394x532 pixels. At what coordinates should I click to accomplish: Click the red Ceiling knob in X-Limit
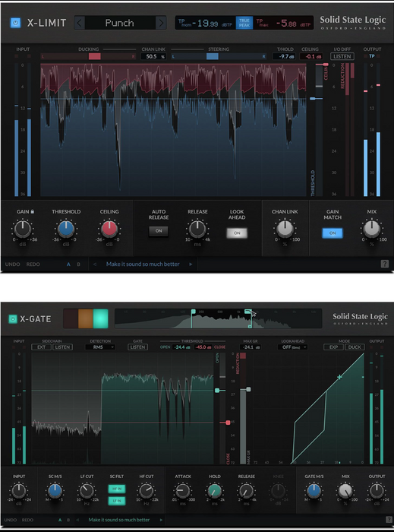pos(109,229)
